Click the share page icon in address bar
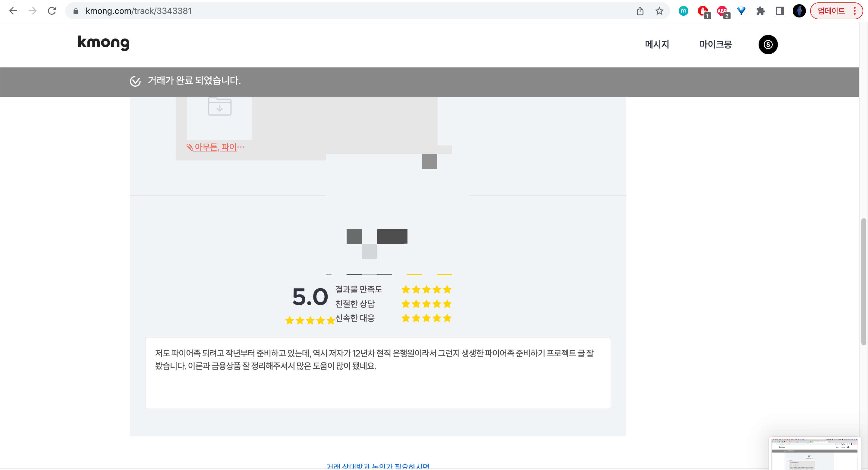 point(640,11)
